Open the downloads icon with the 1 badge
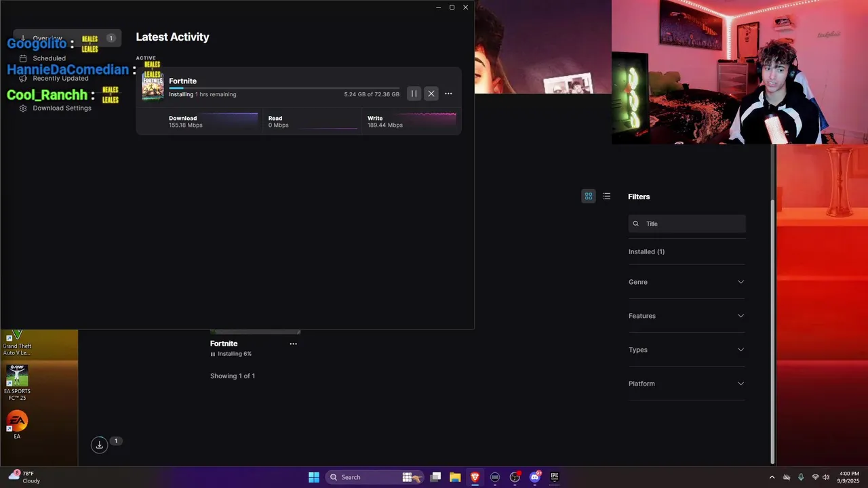The height and width of the screenshot is (488, 868). click(100, 445)
